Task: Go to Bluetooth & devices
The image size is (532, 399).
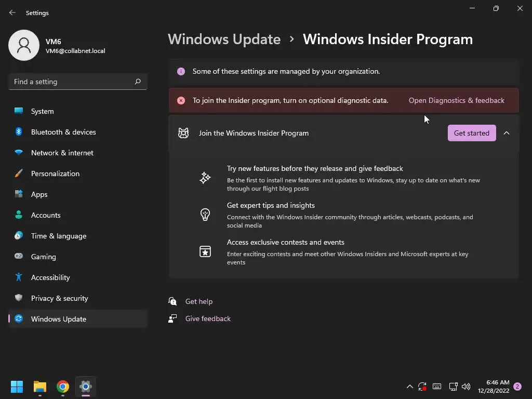Action: [x=78, y=132]
